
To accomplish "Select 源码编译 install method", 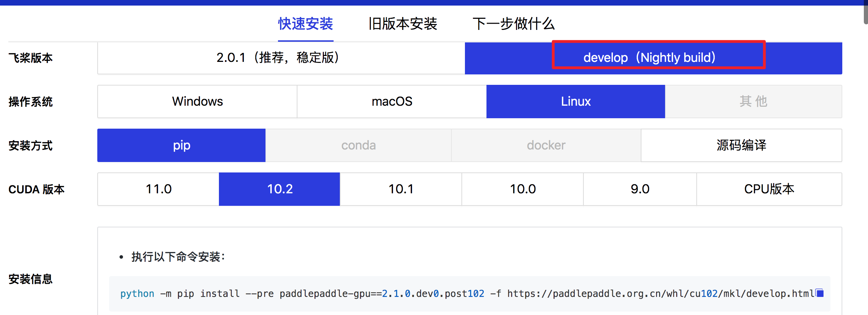I will pos(742,145).
